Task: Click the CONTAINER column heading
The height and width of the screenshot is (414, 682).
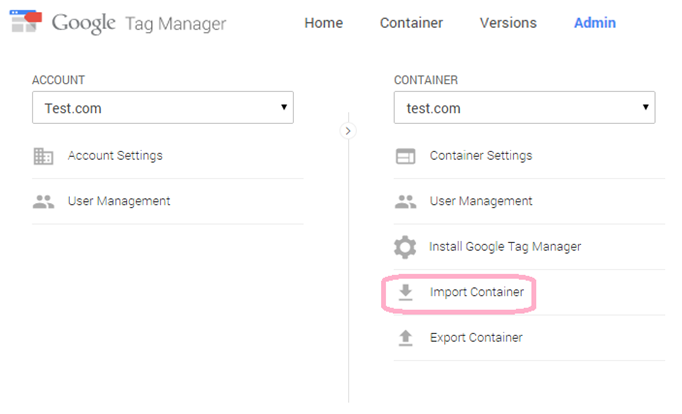Action: click(x=426, y=80)
